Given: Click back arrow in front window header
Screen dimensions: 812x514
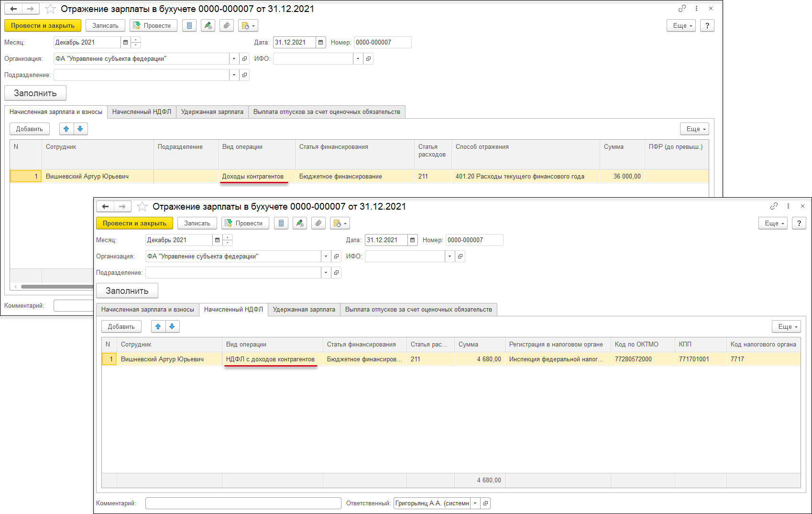Looking at the screenshot, I should click(x=105, y=206).
